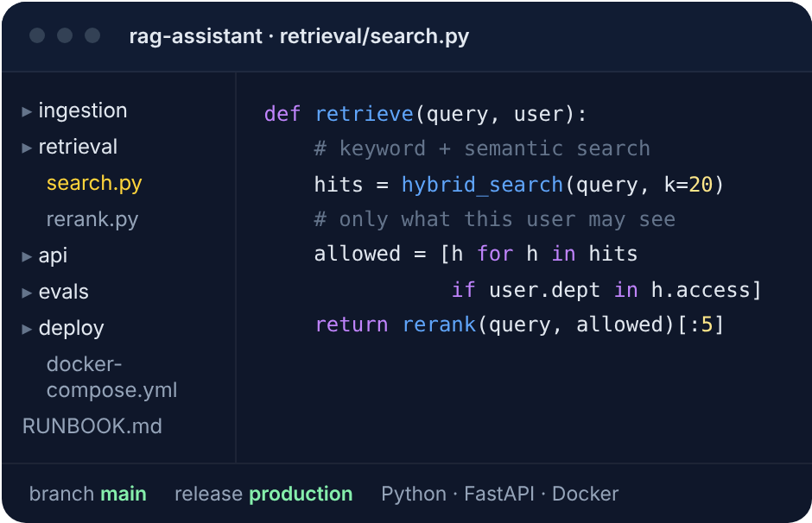The height and width of the screenshot is (523, 812).
Task: Expand the ingestion folder arrow
Action: click(27, 111)
